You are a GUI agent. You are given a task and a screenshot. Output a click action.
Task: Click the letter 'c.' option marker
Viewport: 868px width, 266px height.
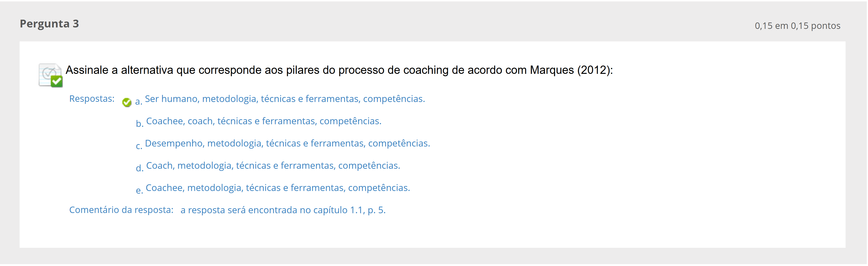pyautogui.click(x=139, y=146)
